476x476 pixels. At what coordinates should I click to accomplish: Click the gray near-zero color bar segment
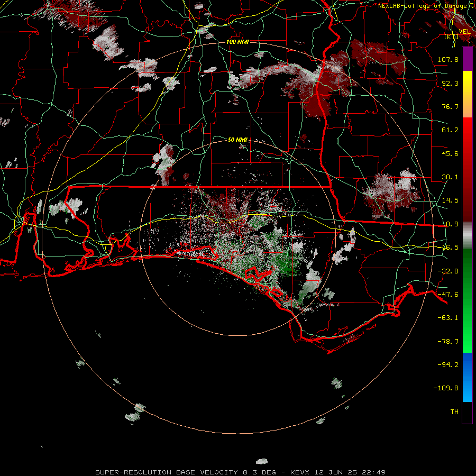[467, 235]
